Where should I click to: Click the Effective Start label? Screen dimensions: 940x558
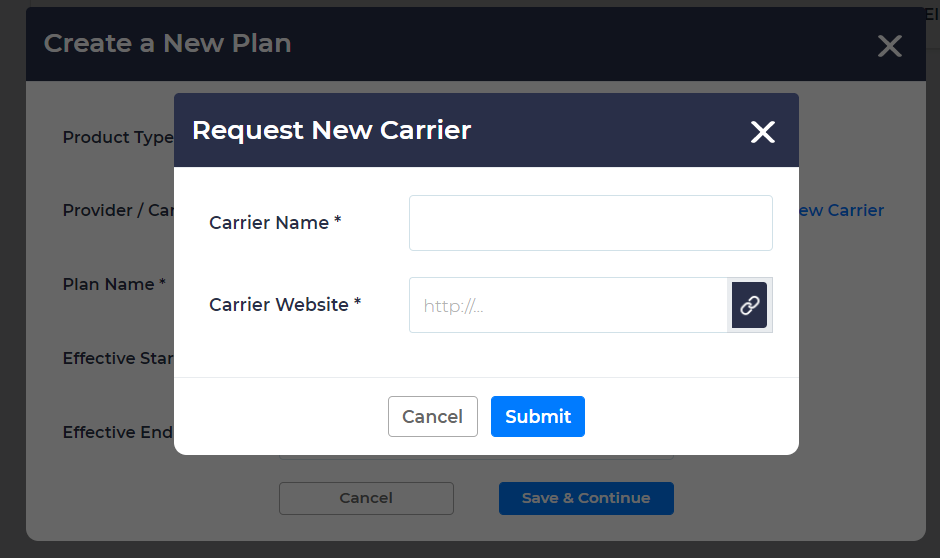(x=118, y=358)
